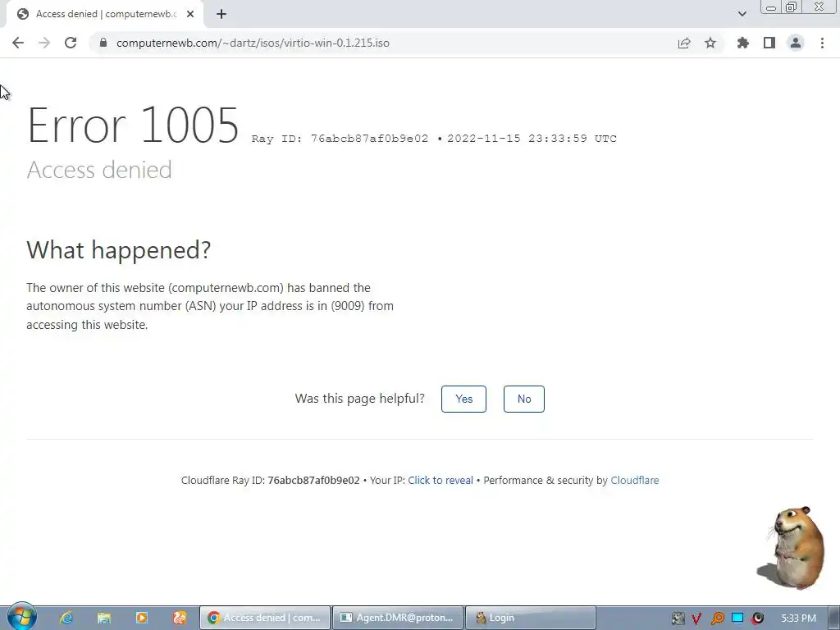Image resolution: width=840 pixels, height=630 pixels.
Task: Switch to Agent.DMR@proton taskbar window
Action: (398, 618)
